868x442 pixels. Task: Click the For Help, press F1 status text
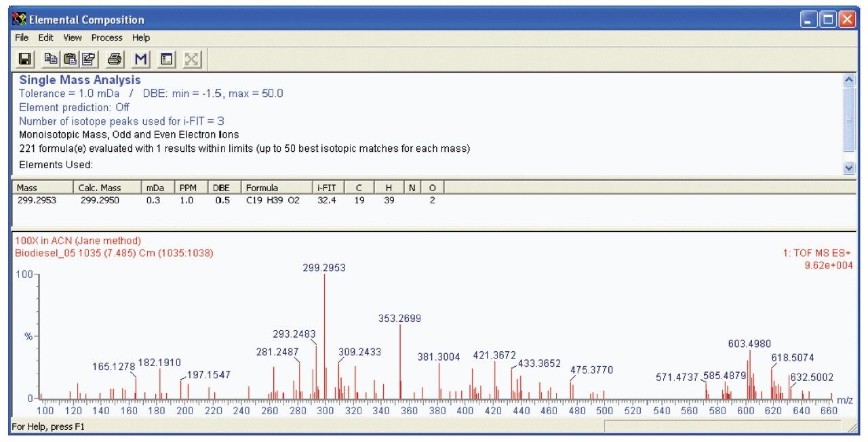[49, 427]
